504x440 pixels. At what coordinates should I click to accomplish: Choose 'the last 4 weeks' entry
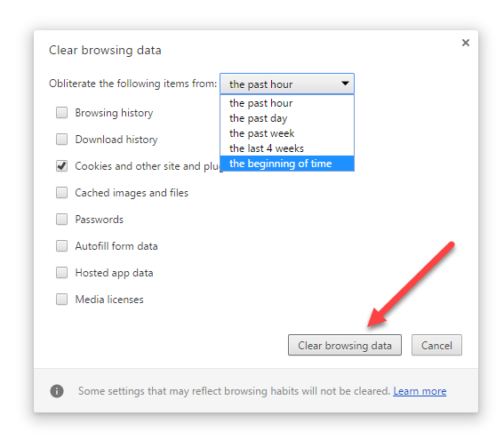click(x=287, y=148)
